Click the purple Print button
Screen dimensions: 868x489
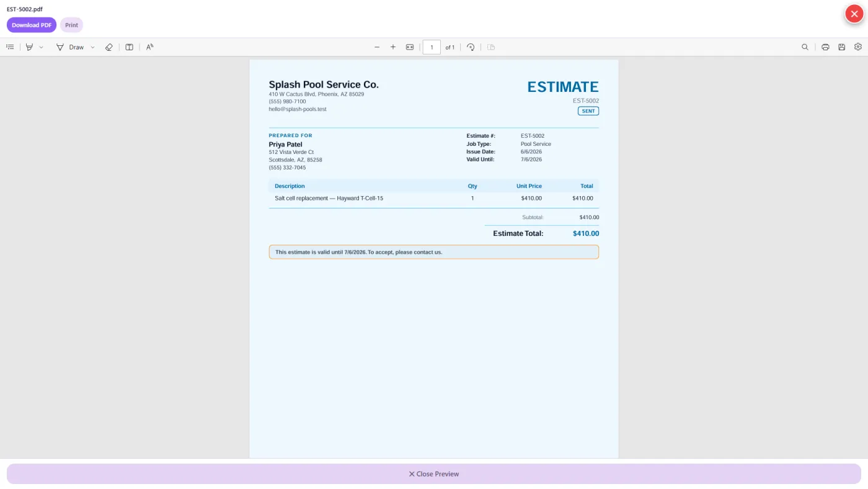(x=71, y=25)
